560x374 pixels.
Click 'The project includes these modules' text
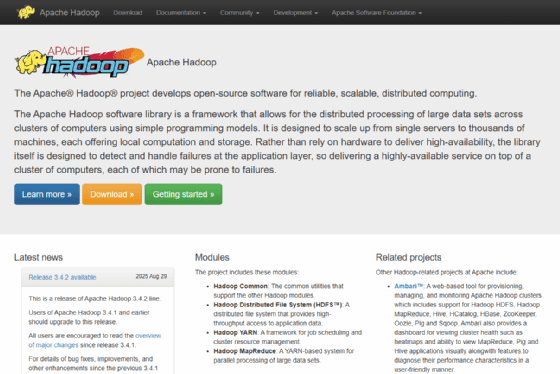point(247,272)
